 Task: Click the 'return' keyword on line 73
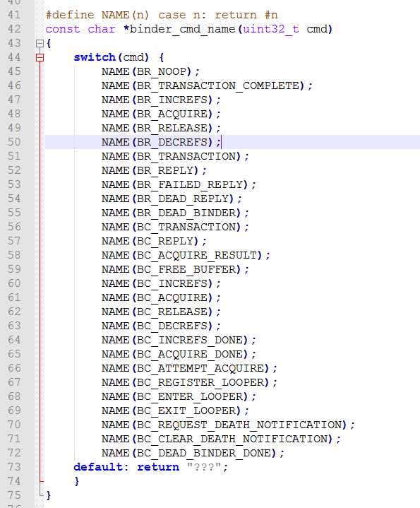(x=158, y=467)
